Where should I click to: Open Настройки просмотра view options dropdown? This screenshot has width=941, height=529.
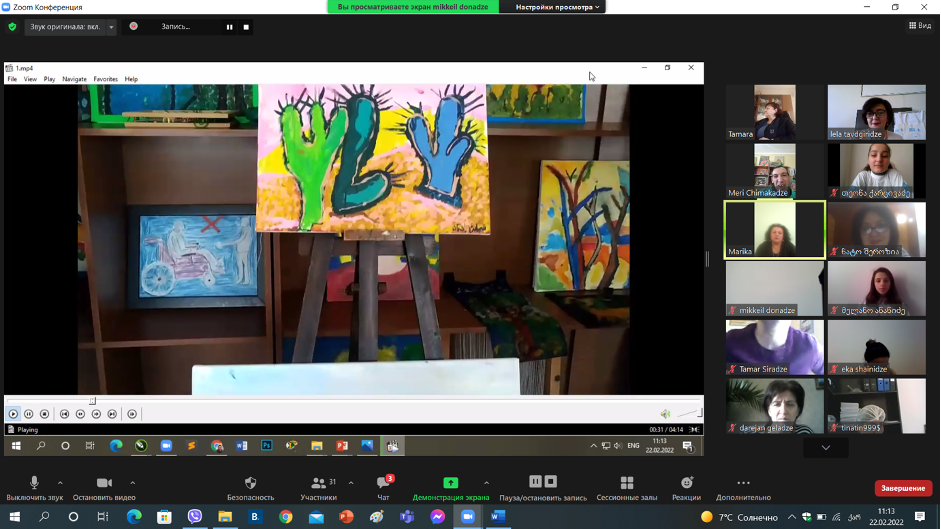click(x=558, y=7)
